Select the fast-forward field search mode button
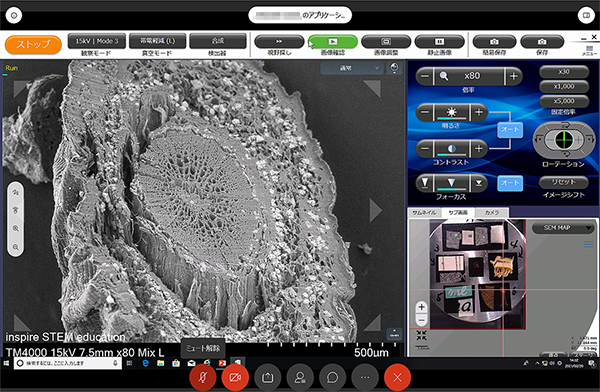This screenshot has width=600, height=392. tap(279, 41)
